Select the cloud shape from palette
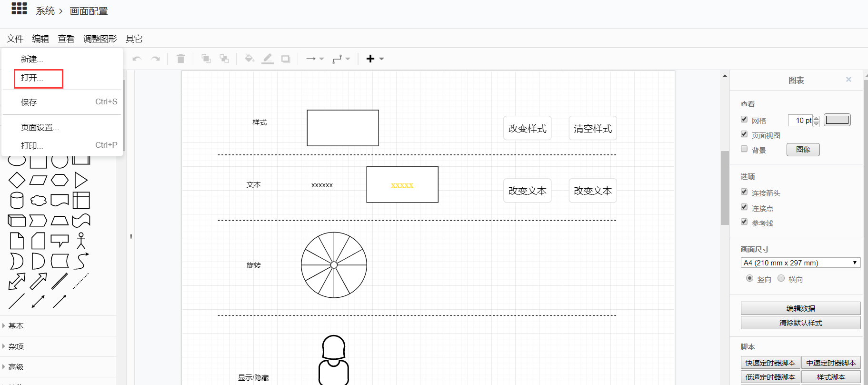868x385 pixels. (39, 201)
